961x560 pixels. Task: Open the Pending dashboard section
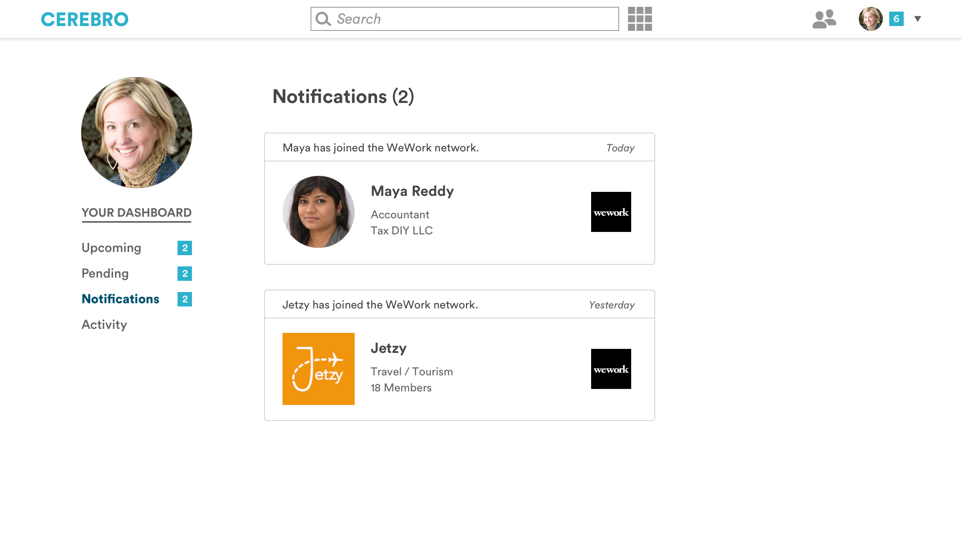(x=105, y=274)
